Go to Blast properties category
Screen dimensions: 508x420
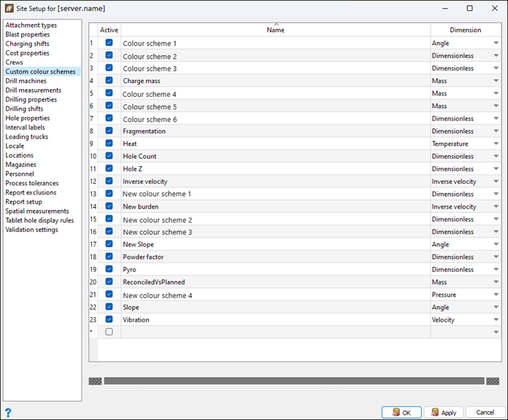pyautogui.click(x=28, y=34)
